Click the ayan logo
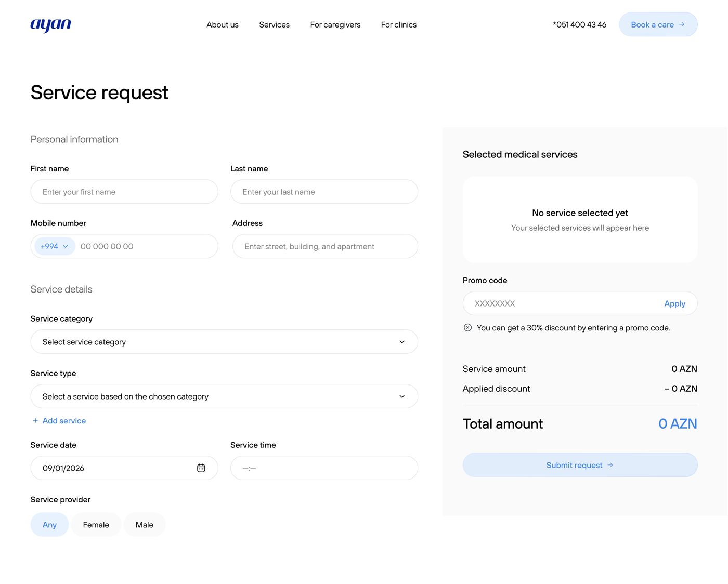 tap(50, 24)
